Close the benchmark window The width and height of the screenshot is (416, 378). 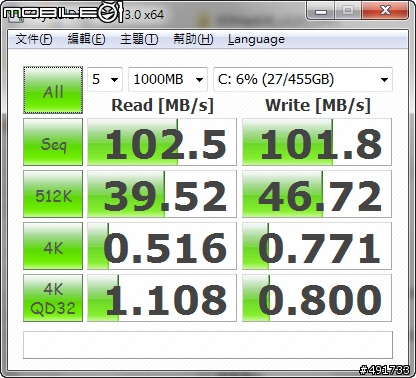coord(385,11)
